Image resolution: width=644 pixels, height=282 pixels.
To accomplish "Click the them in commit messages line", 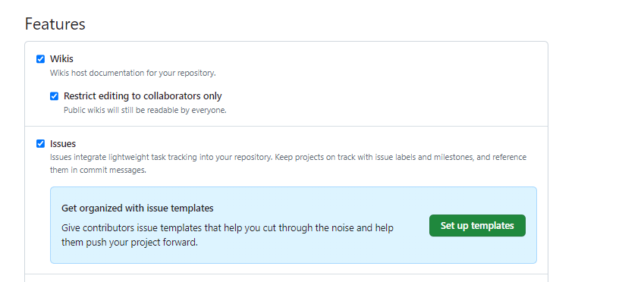I will point(98,170).
